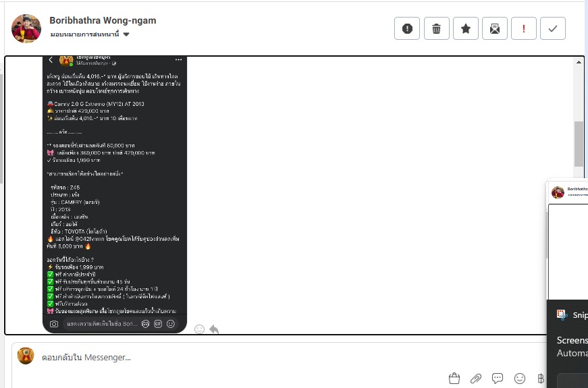
Task: Delete conversation with trash icon
Action: pos(437,28)
